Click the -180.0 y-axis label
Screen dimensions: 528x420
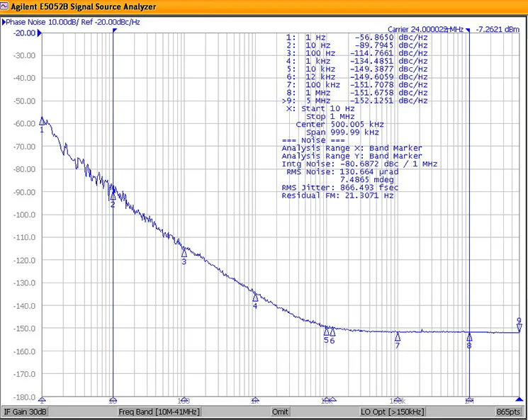pyautogui.click(x=24, y=397)
